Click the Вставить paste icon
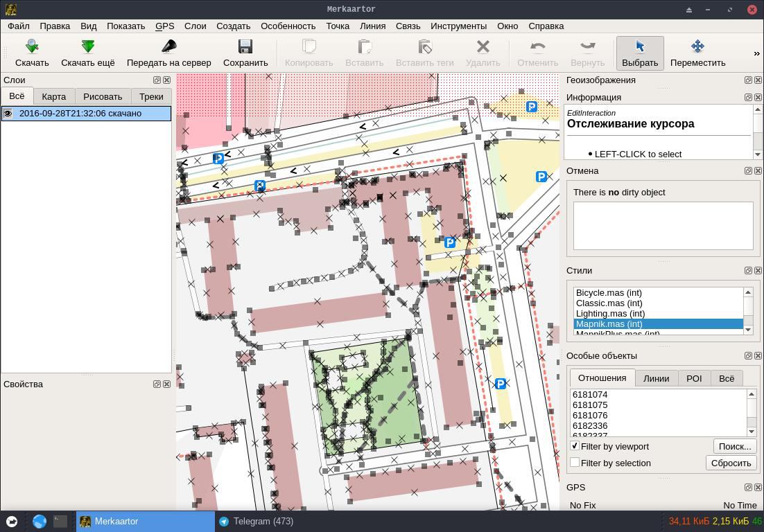Screen dimensions: 764x532 click(x=365, y=53)
